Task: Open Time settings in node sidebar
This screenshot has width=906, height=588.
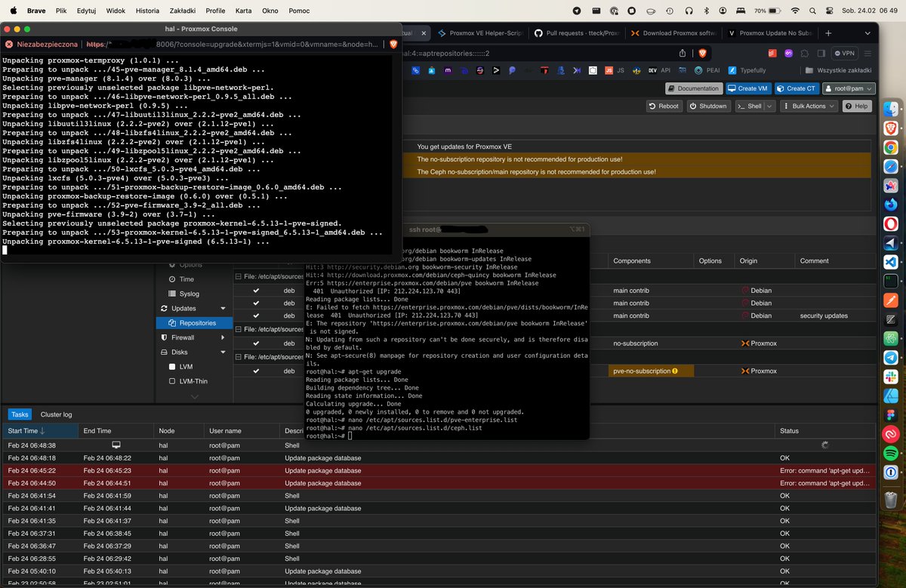Action: (x=186, y=279)
